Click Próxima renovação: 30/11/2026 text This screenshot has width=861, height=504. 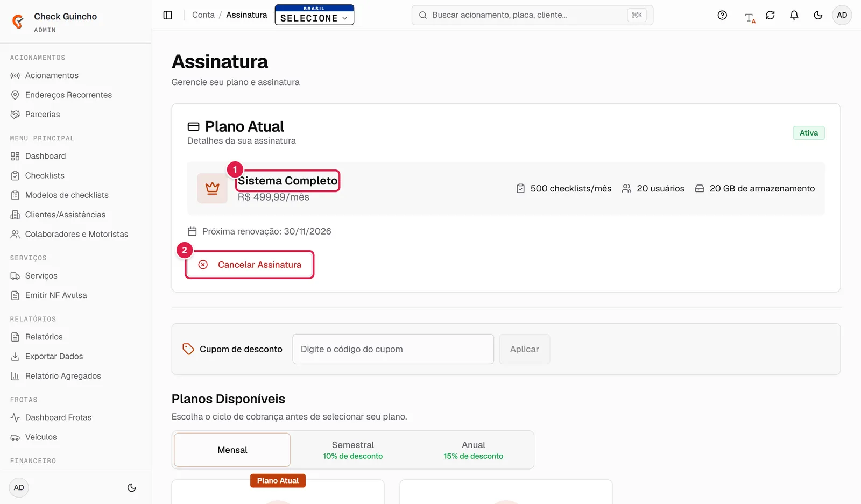coord(267,231)
